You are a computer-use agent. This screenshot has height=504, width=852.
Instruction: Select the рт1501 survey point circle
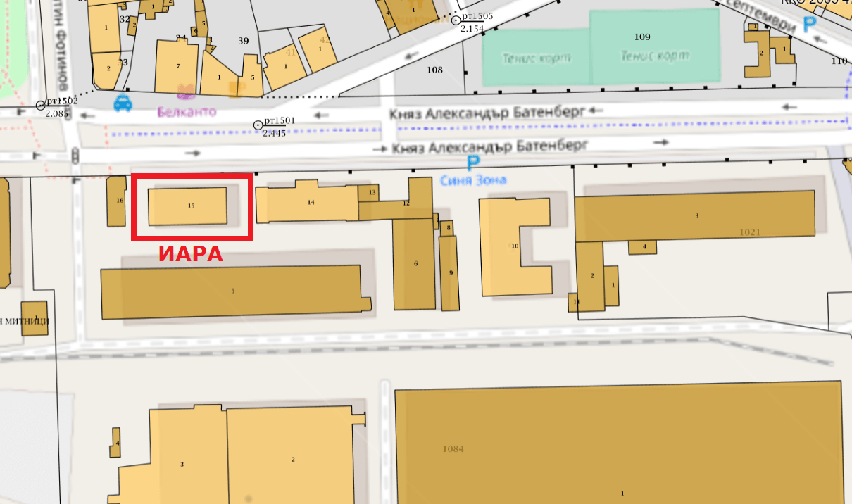pos(258,125)
